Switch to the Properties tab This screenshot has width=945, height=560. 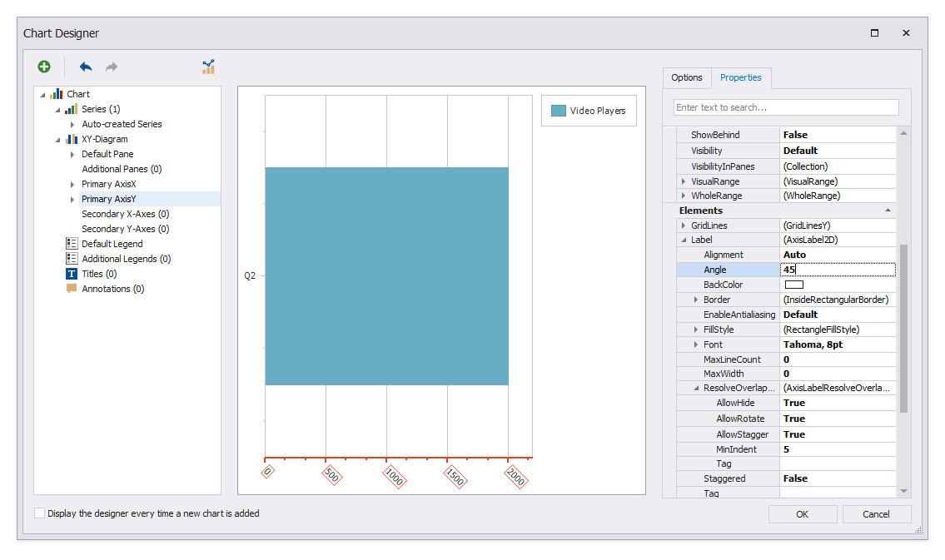coord(741,77)
